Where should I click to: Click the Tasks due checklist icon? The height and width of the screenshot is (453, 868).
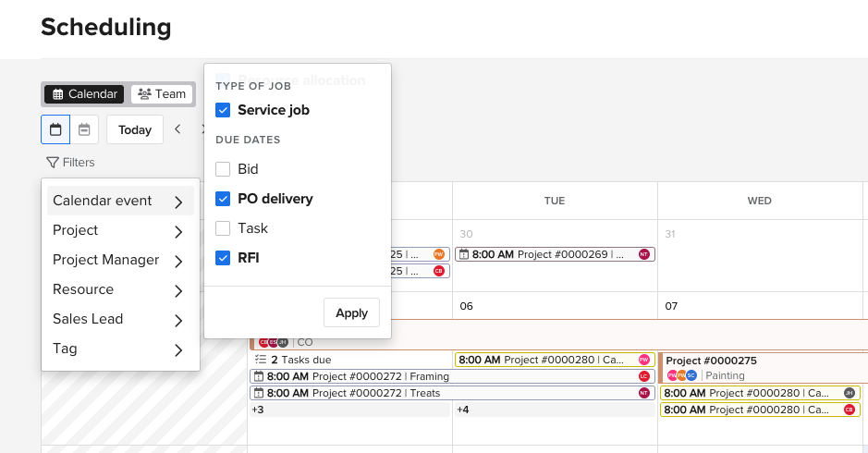click(260, 360)
